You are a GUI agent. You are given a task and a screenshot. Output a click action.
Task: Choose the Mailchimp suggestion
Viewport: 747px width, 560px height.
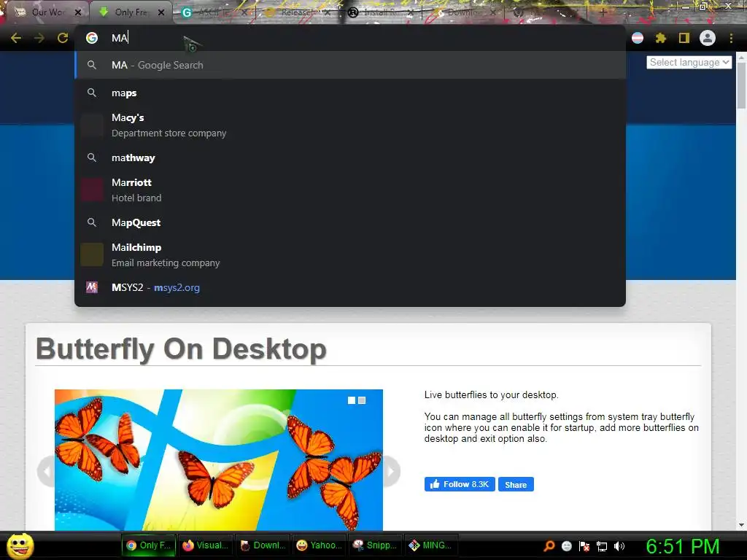tap(350, 254)
